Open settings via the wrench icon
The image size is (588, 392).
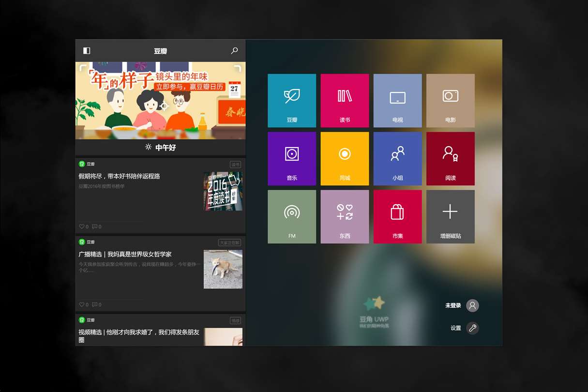[x=472, y=328]
